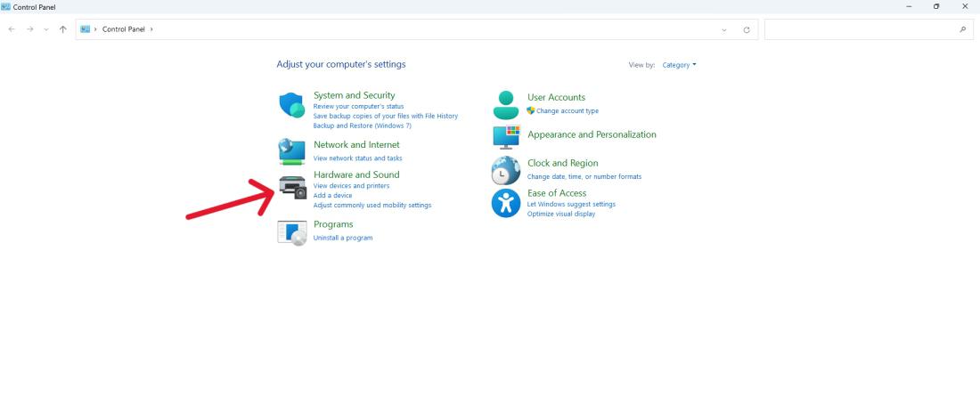Click Optimize visual display link
The height and width of the screenshot is (397, 980).
[561, 215]
